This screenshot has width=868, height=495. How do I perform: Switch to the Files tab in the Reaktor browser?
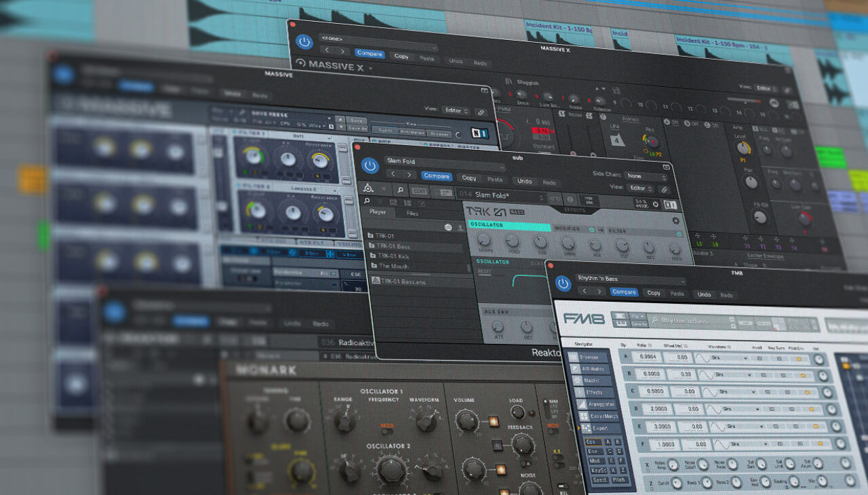(x=412, y=214)
